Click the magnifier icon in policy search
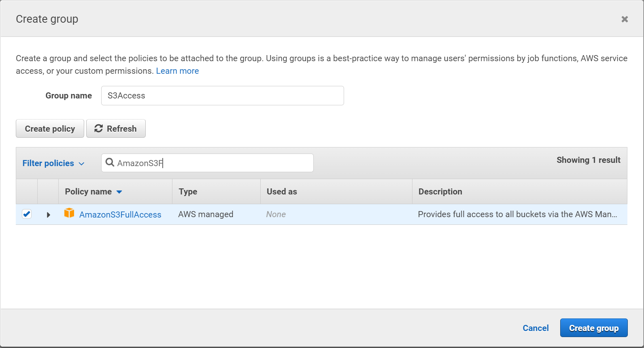 (x=110, y=162)
